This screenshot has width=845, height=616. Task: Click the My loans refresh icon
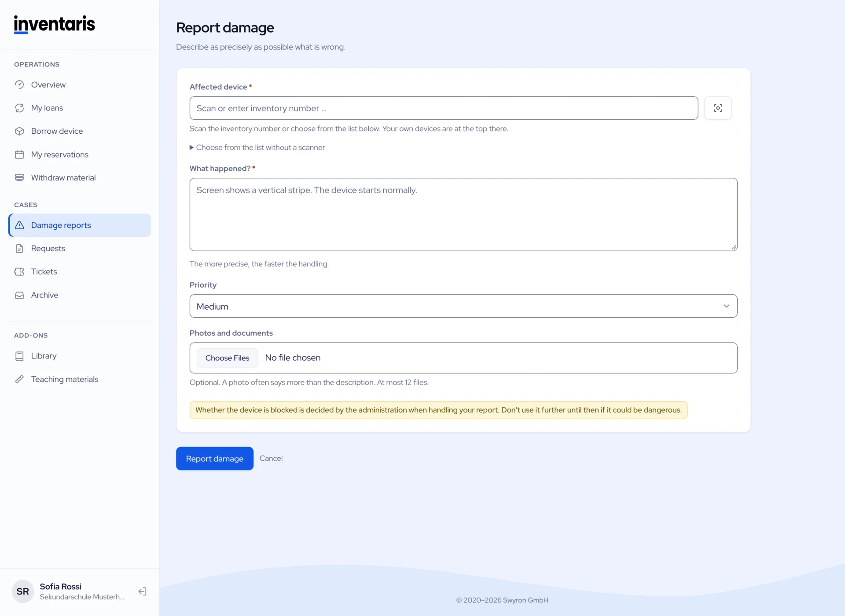19,108
